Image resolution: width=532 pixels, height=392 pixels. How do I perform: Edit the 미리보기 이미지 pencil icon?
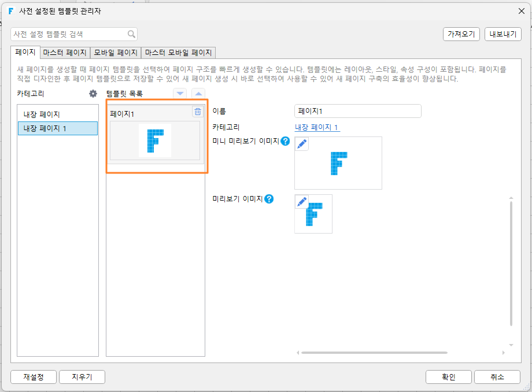[x=302, y=202]
